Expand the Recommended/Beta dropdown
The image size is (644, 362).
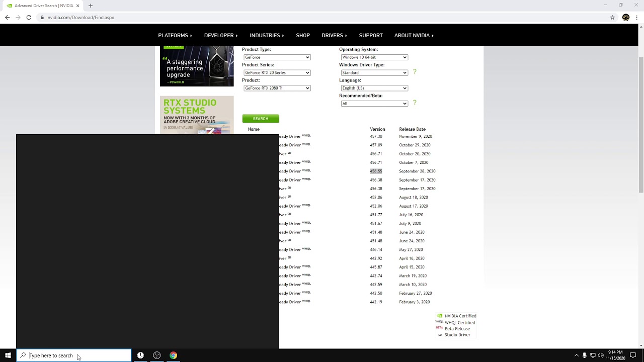click(x=374, y=104)
